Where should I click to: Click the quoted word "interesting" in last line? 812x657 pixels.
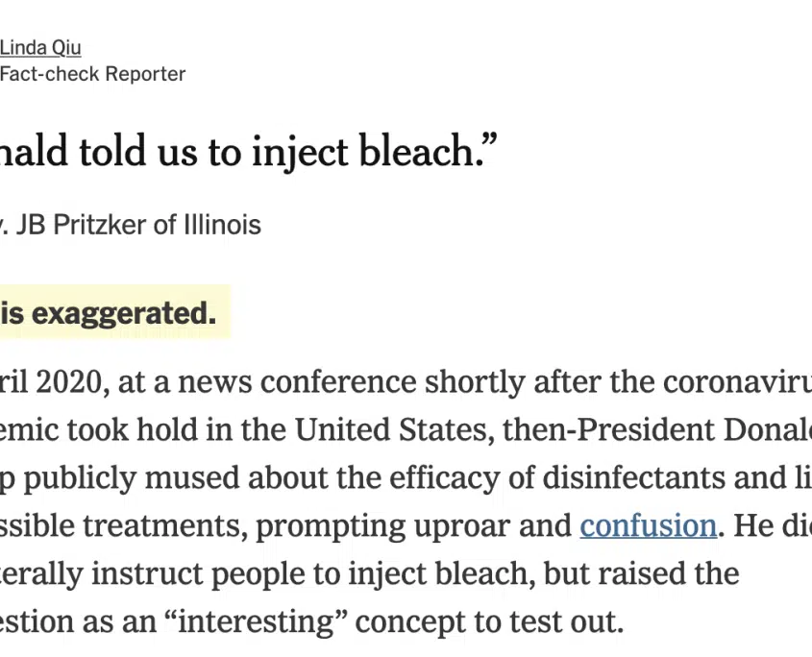coord(257,621)
